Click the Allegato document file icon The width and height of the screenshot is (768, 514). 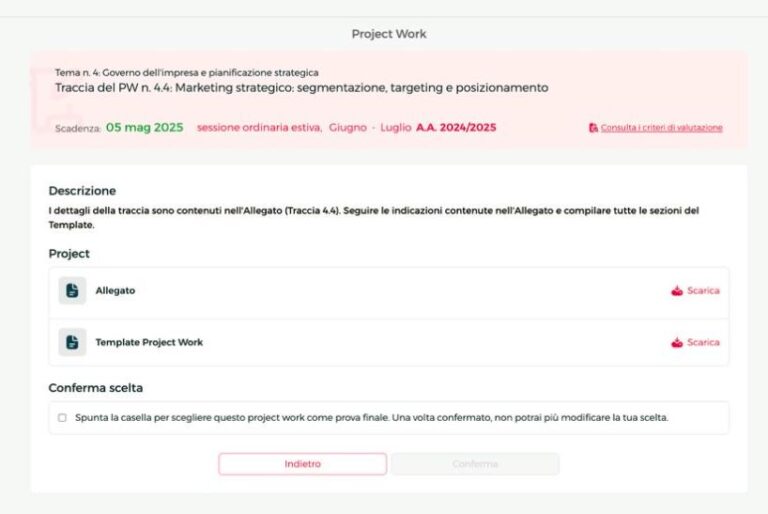tap(72, 291)
